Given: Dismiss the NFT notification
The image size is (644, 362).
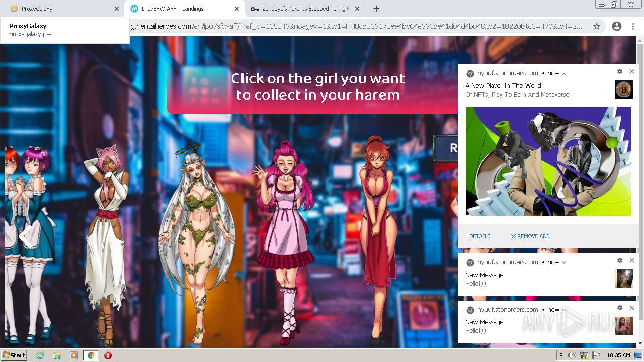Looking at the screenshot, I should pos(632,71).
